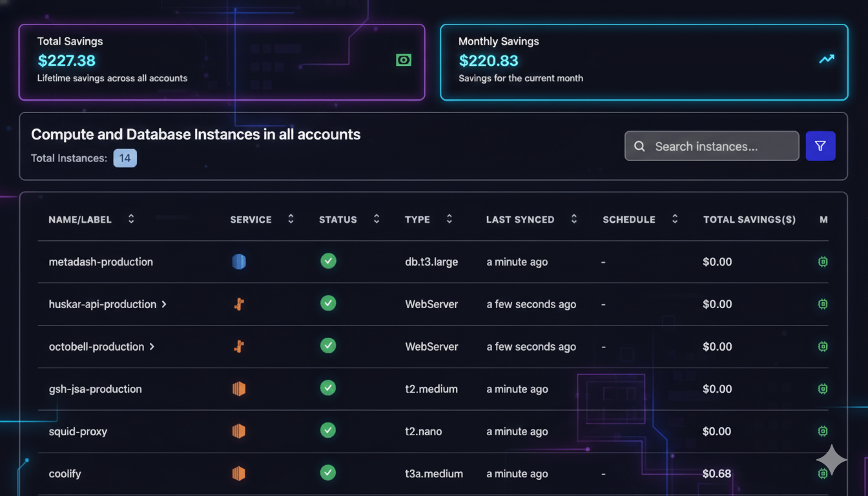Click the $0.00 savings for squid-proxy
868x496 pixels.
point(717,431)
